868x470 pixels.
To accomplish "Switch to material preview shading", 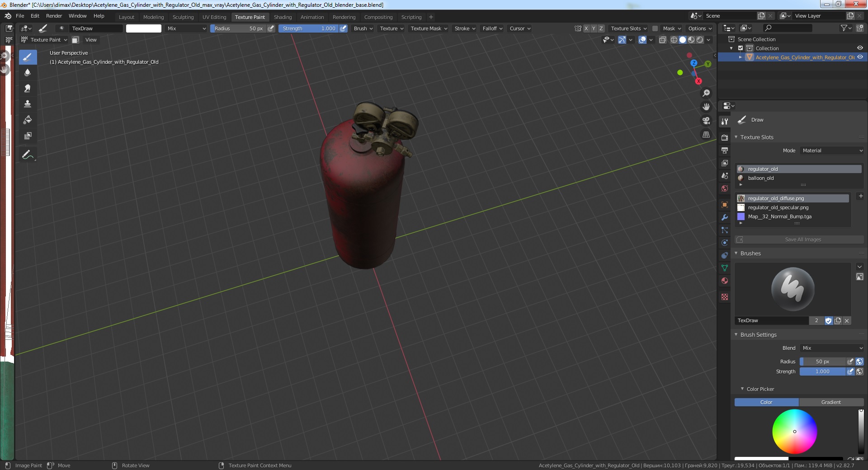I will 691,40.
